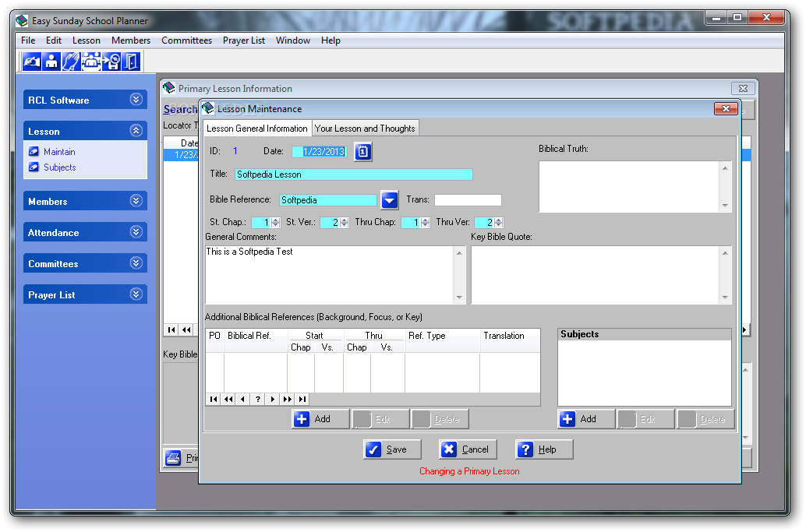Image resolution: width=806 pixels, height=532 pixels.
Task: Click Subjects icon in Lesson sidebar
Action: click(34, 167)
